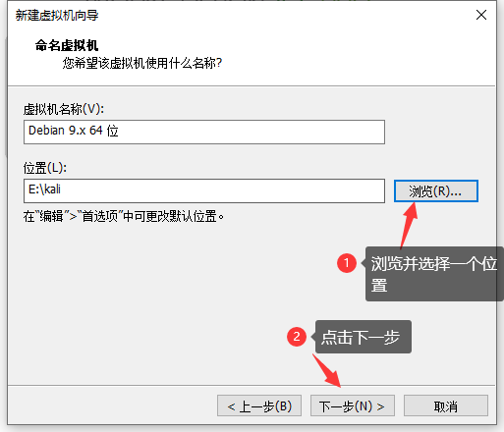This screenshot has height=432, width=504.
Task: Click the red arrow pointing at 下一步
Action: [326, 370]
